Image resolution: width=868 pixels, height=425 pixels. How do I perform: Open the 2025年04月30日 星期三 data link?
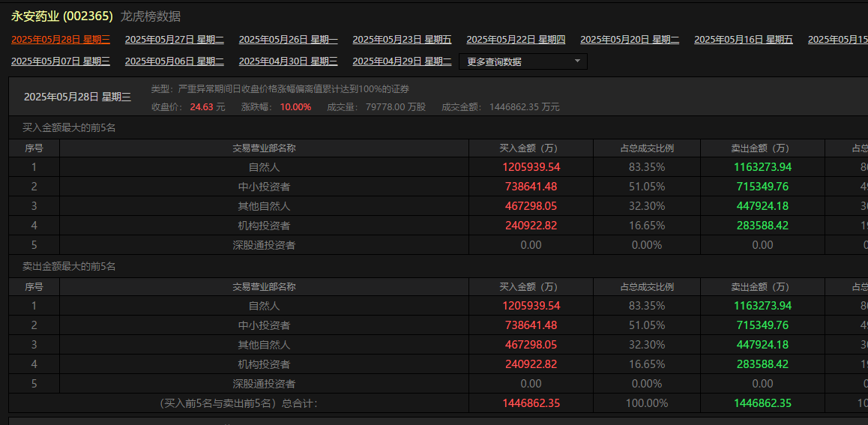tap(289, 61)
